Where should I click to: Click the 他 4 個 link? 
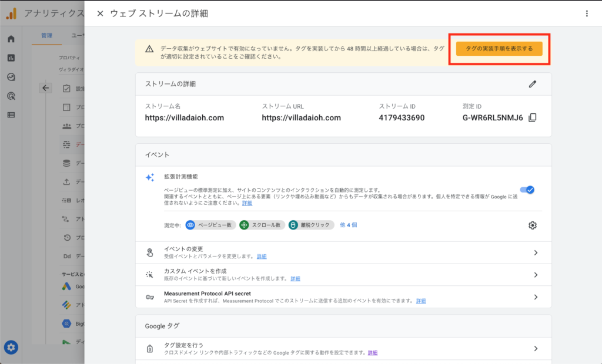349,225
